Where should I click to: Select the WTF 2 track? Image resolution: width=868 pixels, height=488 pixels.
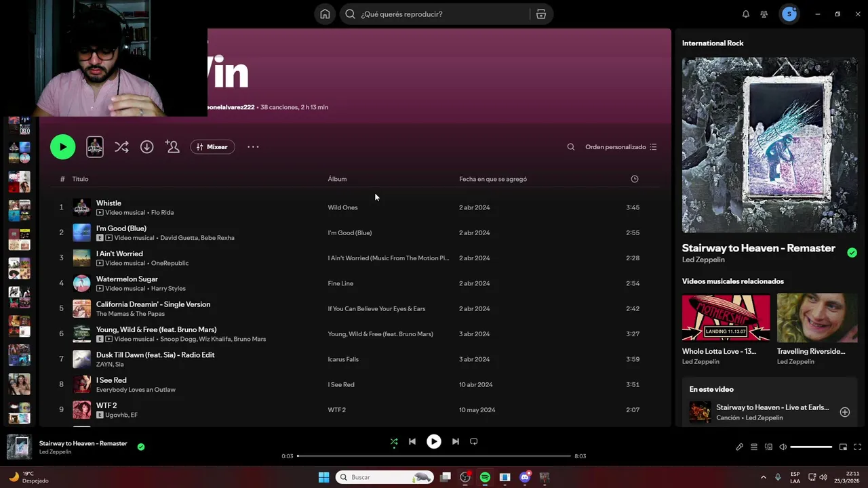click(106, 406)
